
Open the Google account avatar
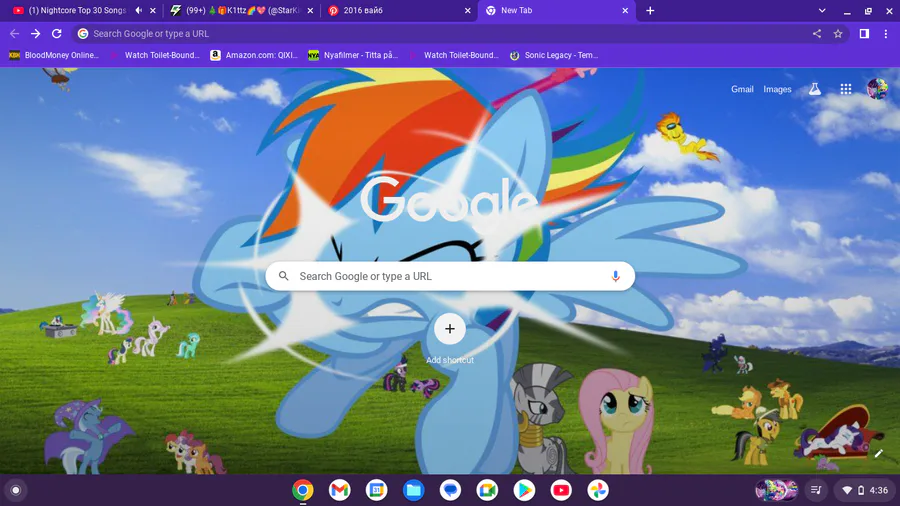coord(877,89)
